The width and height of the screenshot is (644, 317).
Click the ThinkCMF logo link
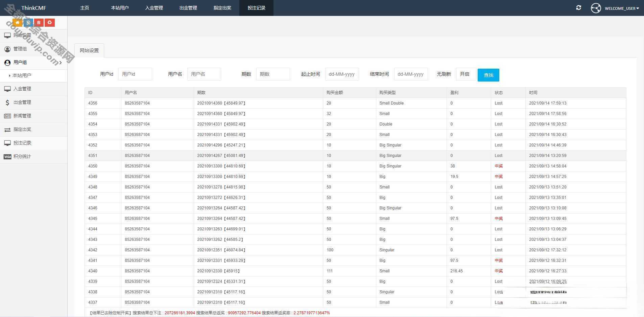coord(34,8)
